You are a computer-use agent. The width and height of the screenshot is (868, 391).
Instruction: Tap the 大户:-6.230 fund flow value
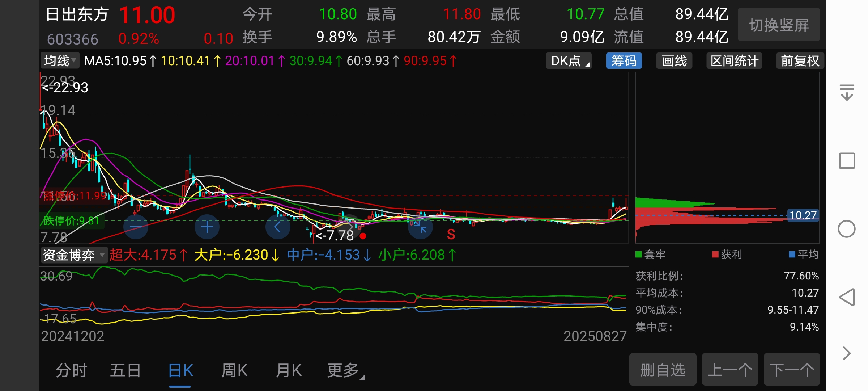(x=237, y=255)
